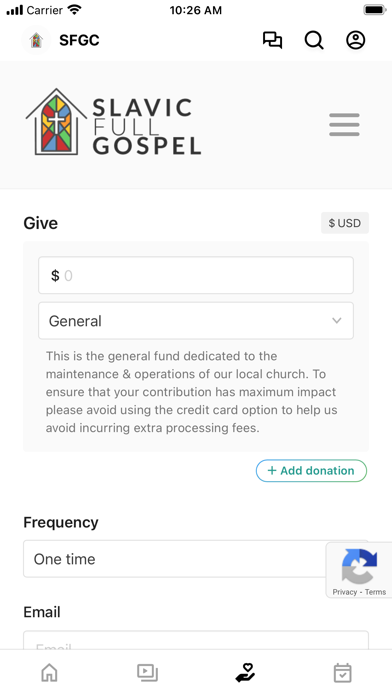Change the $ USD currency selector
The image size is (392, 696).
pos(345,223)
